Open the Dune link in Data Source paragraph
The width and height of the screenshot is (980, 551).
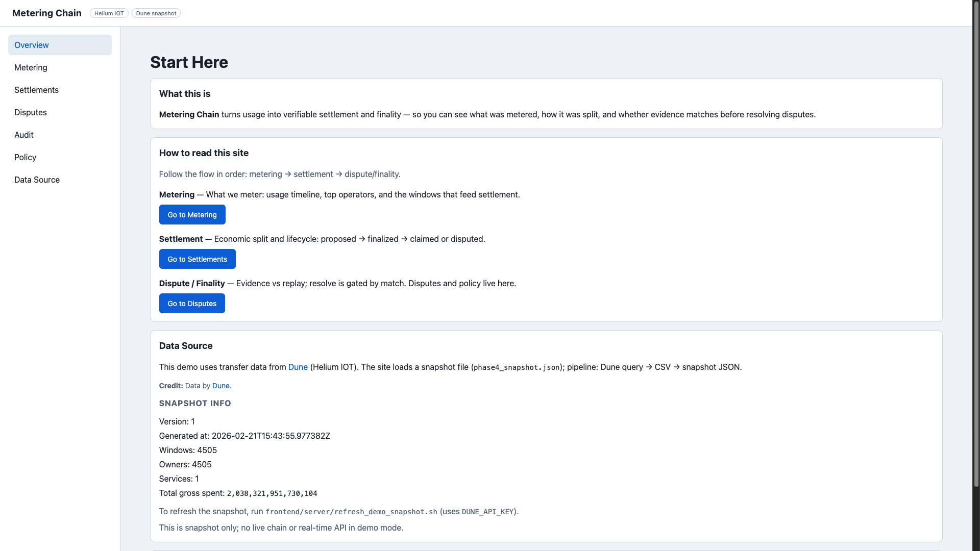pyautogui.click(x=298, y=367)
